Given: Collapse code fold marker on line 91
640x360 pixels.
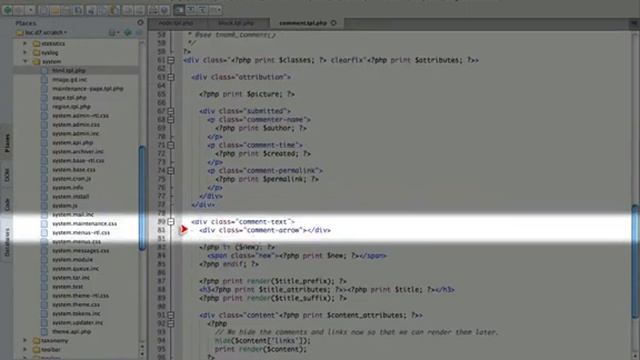Looking at the screenshot, I should coord(171,315).
